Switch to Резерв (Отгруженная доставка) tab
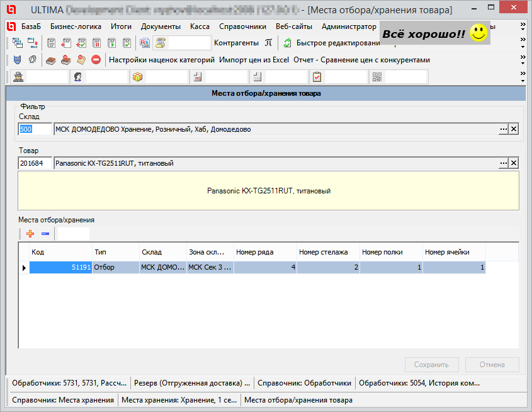The width and height of the screenshot is (532, 412). click(191, 383)
